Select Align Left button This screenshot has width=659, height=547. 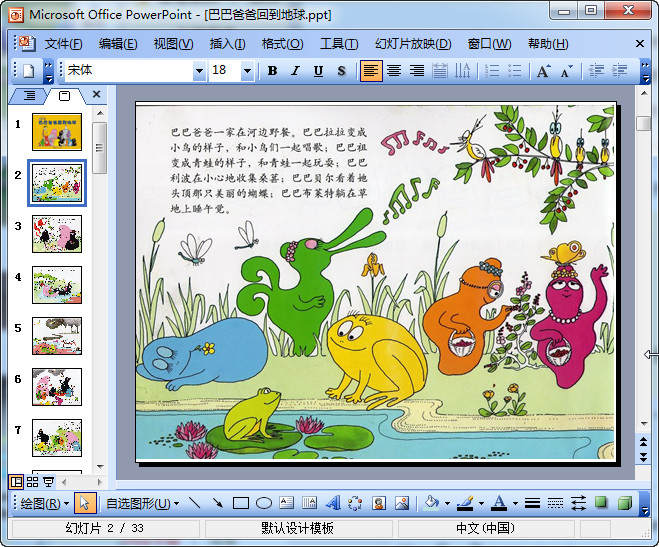(x=371, y=71)
